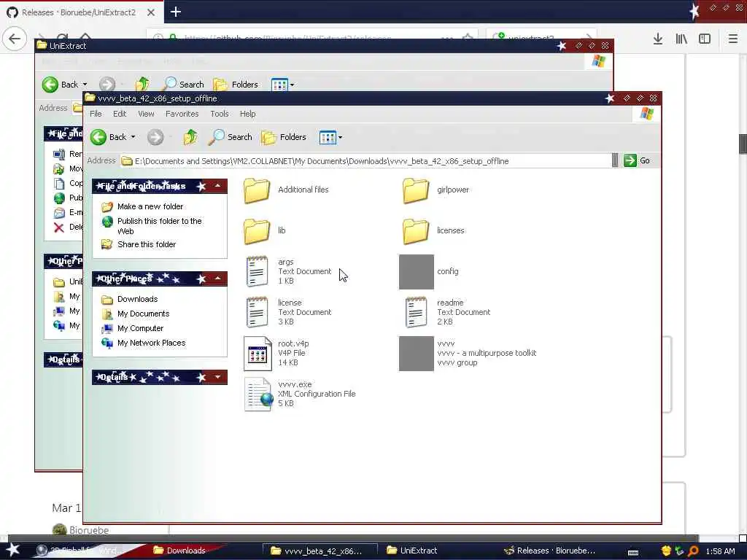Open browser downloads arrow icon
The width and height of the screenshot is (747, 560).
point(658,39)
